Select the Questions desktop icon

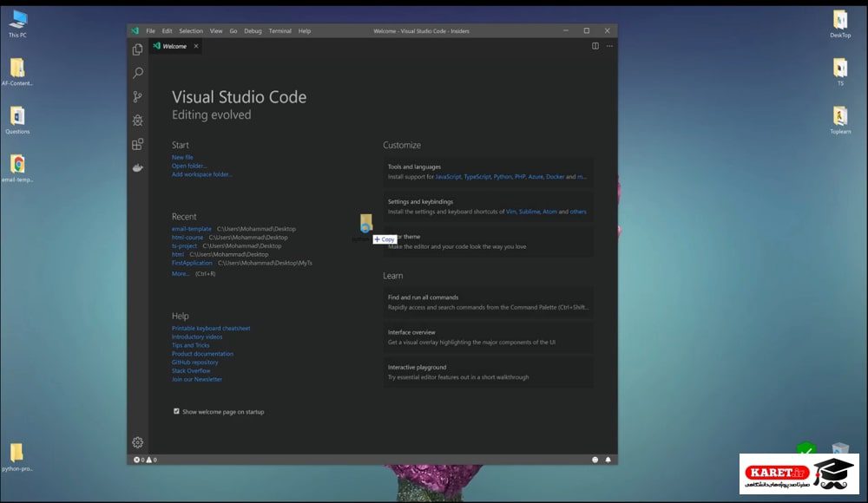[17, 120]
